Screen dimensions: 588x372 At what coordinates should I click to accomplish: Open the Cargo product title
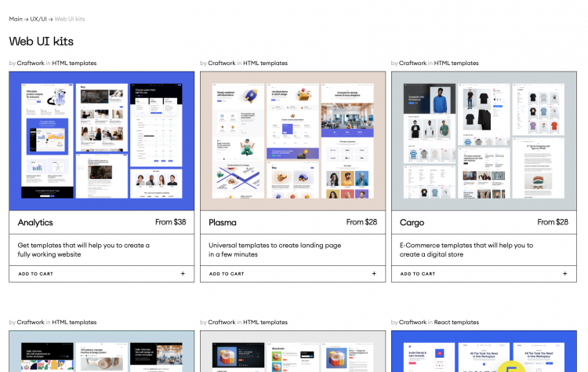(x=412, y=223)
